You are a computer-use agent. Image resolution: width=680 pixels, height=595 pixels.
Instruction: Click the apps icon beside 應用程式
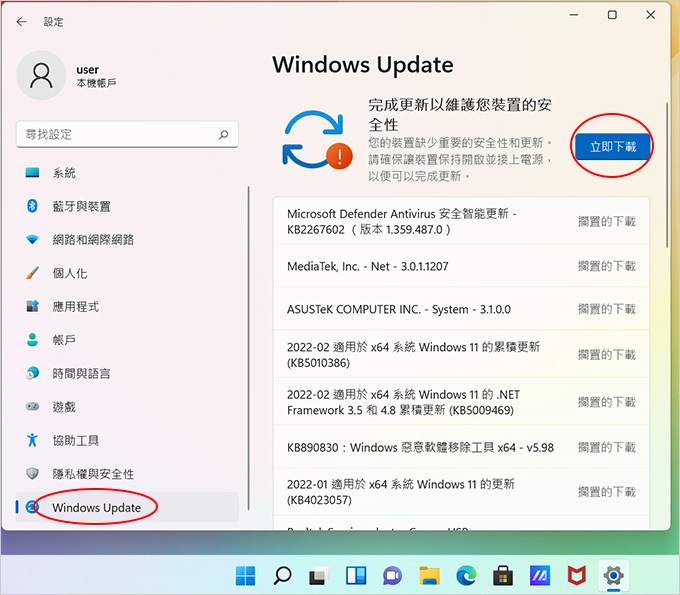pos(33,306)
